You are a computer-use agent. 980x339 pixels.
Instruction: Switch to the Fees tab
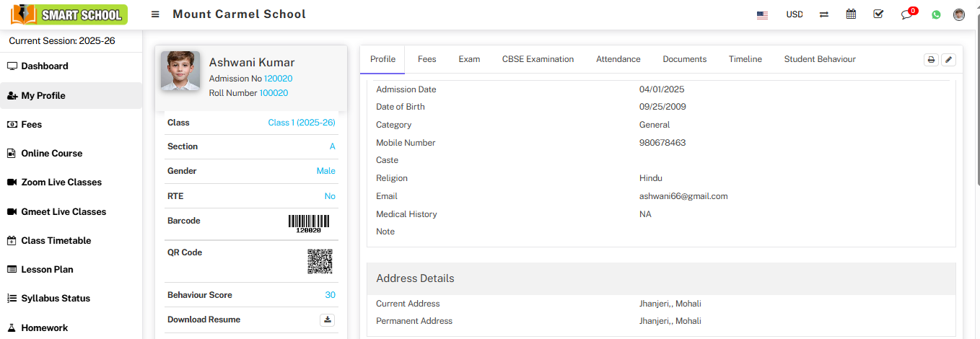click(x=427, y=59)
